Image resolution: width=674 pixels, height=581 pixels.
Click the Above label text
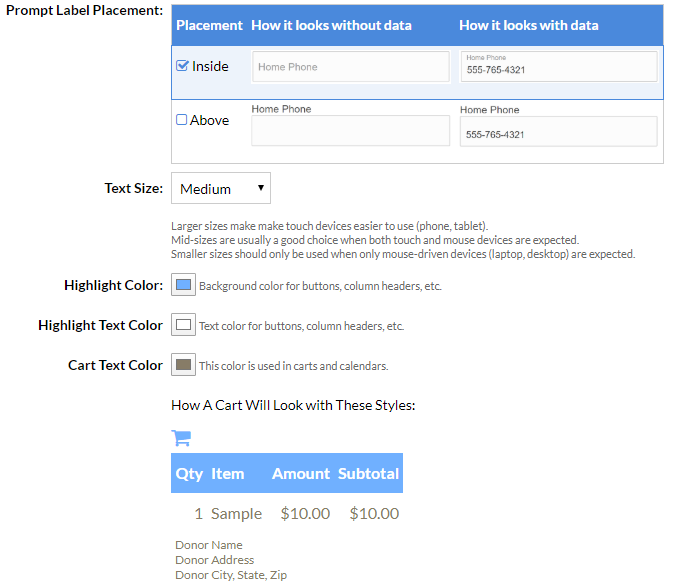(x=209, y=120)
